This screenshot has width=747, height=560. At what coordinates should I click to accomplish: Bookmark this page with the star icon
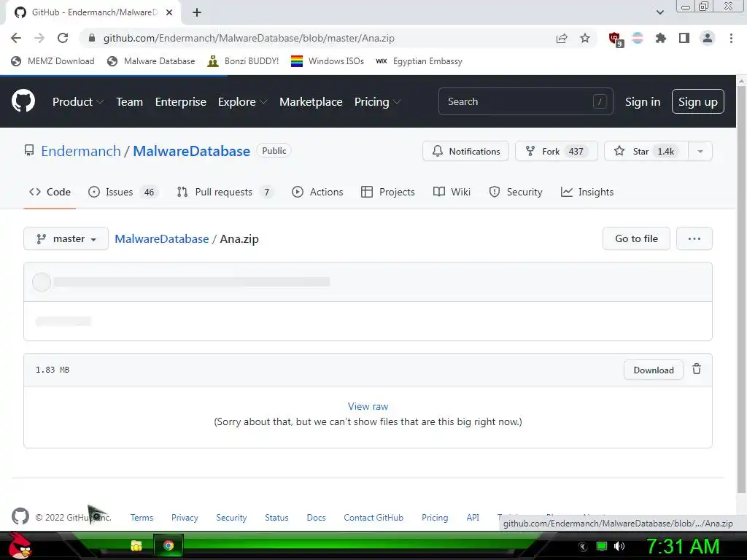[x=585, y=38]
